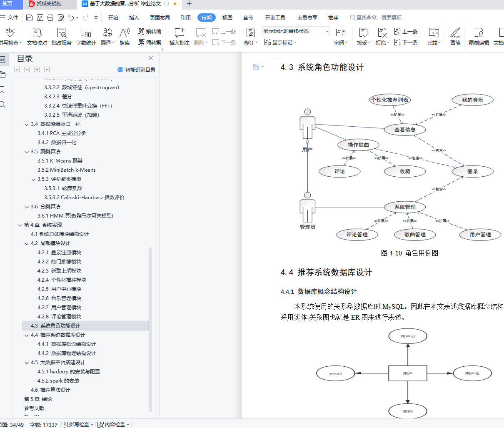Open the 页面布局 ribbon tab

click(x=160, y=18)
